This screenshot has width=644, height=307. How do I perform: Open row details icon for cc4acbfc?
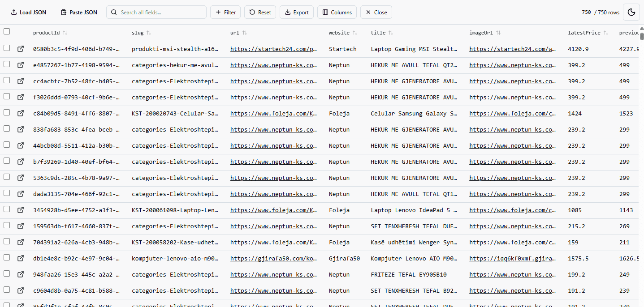click(21, 81)
